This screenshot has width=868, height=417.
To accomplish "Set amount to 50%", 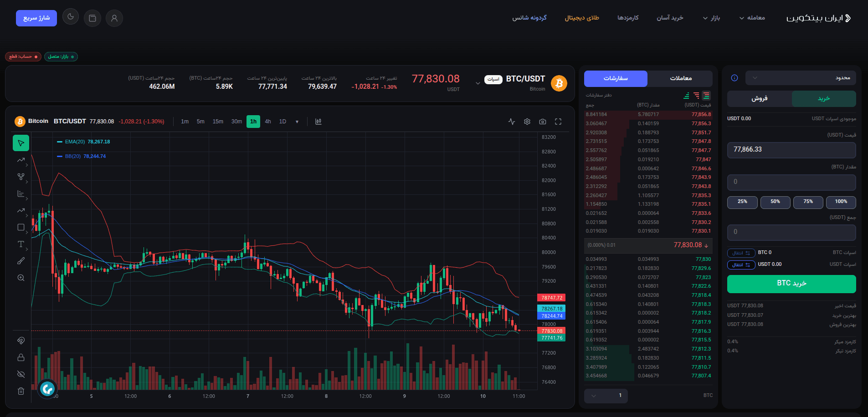I will pyautogui.click(x=775, y=202).
